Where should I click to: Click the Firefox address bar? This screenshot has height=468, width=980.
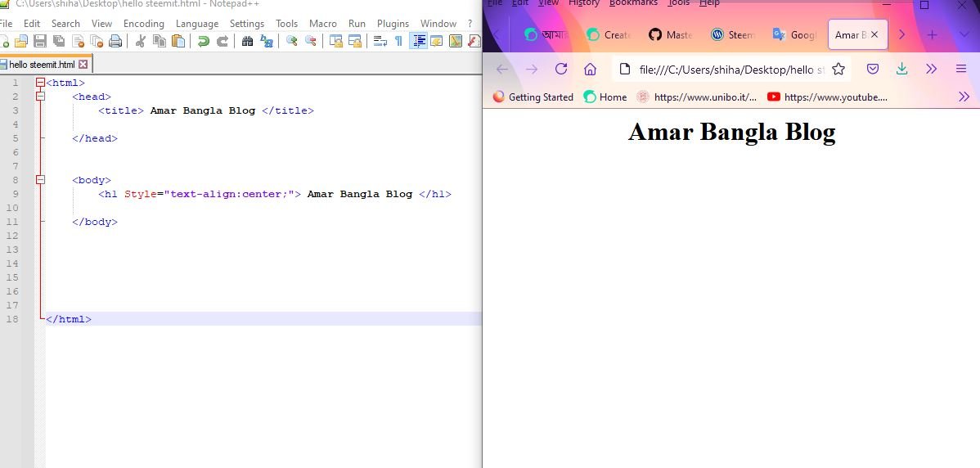pyautogui.click(x=731, y=69)
